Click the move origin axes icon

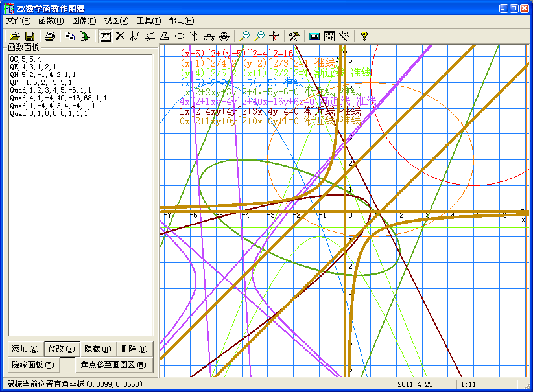(x=274, y=36)
